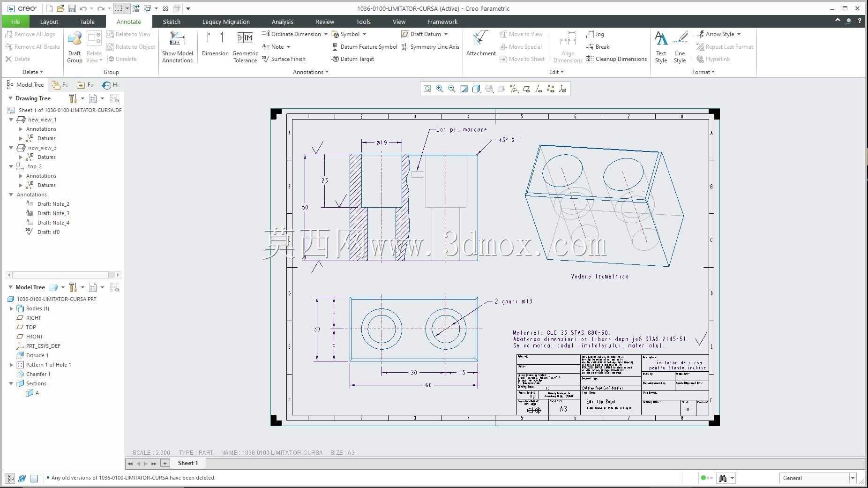868x488 pixels.
Task: Open the Analysis ribbon tab
Action: (283, 22)
